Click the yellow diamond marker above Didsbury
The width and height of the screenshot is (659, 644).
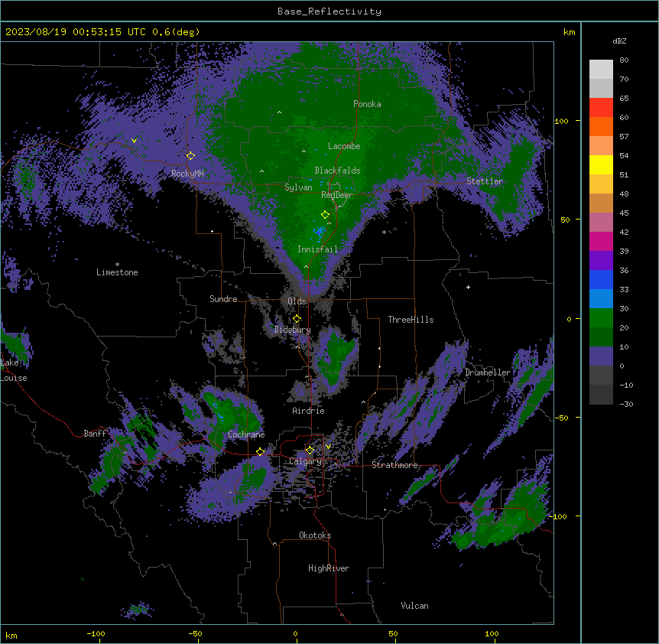coord(297,318)
